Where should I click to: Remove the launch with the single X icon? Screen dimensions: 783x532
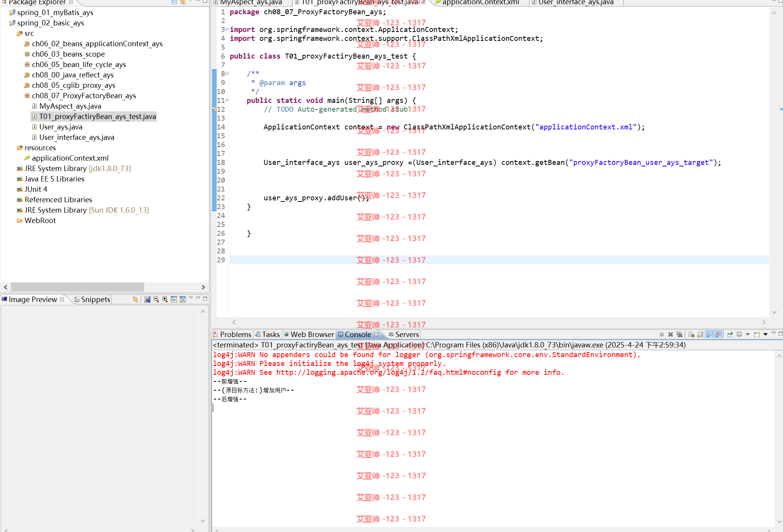click(670, 334)
